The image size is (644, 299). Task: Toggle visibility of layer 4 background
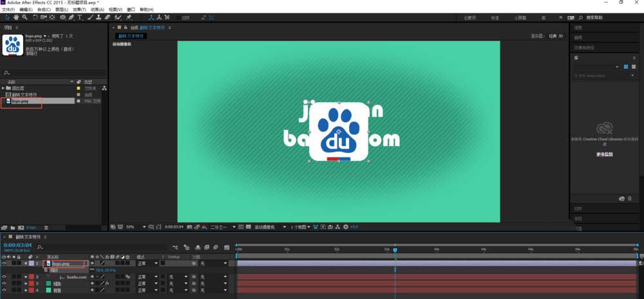coord(4,290)
